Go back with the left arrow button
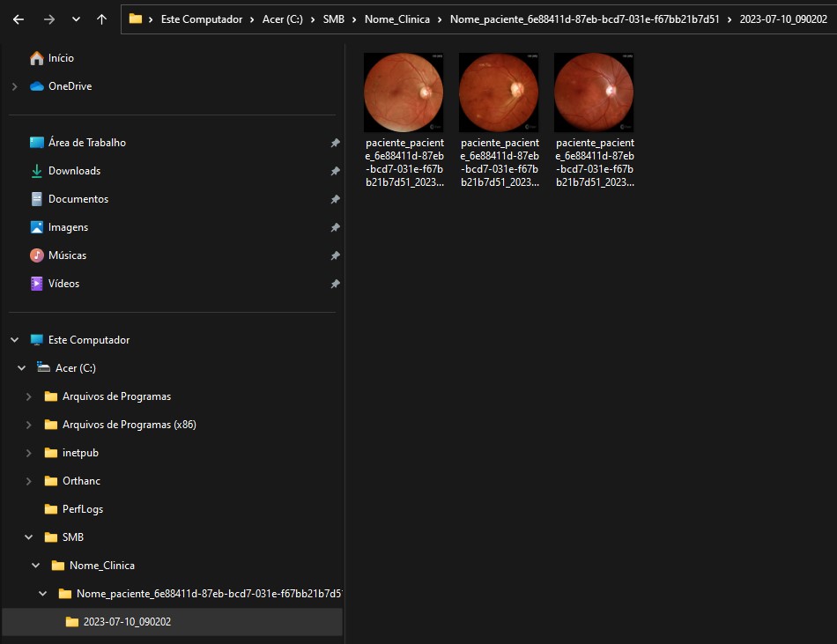The image size is (837, 644). [19, 19]
